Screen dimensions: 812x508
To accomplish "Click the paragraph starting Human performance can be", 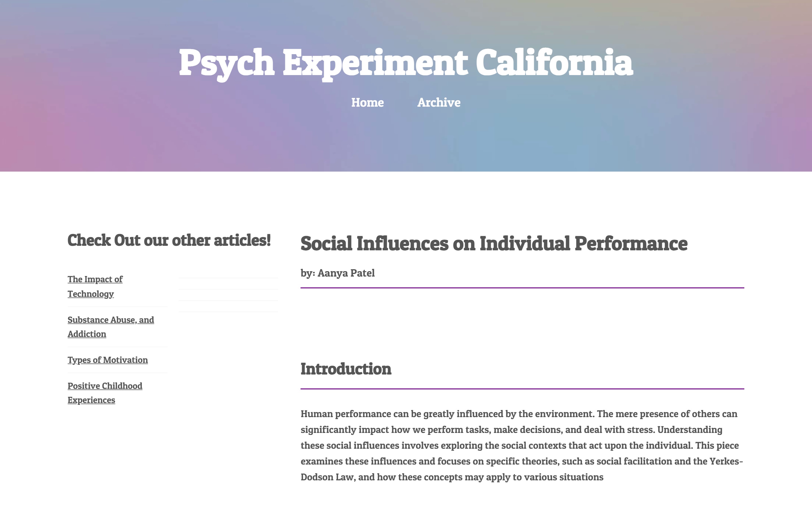I will pyautogui.click(x=522, y=445).
